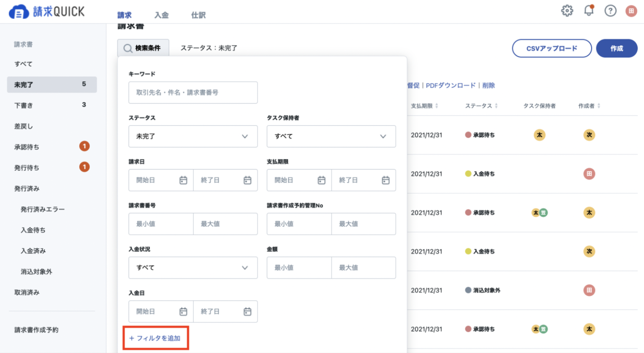Open help question mark icon
The width and height of the screenshot is (644, 353).
610,11
